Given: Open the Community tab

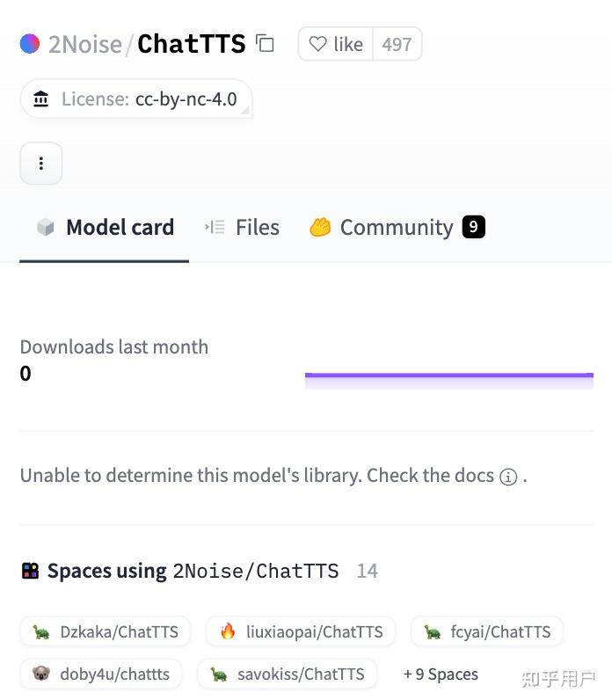Looking at the screenshot, I should point(397,228).
